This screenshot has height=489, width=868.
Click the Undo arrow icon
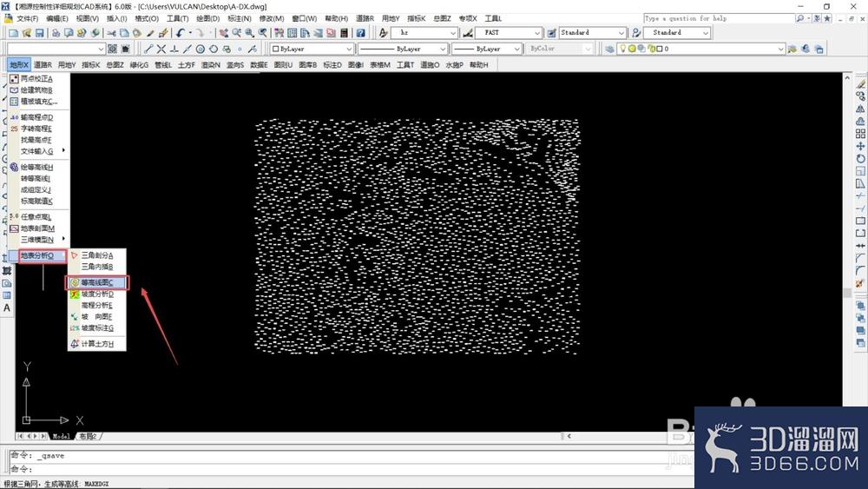click(x=180, y=33)
